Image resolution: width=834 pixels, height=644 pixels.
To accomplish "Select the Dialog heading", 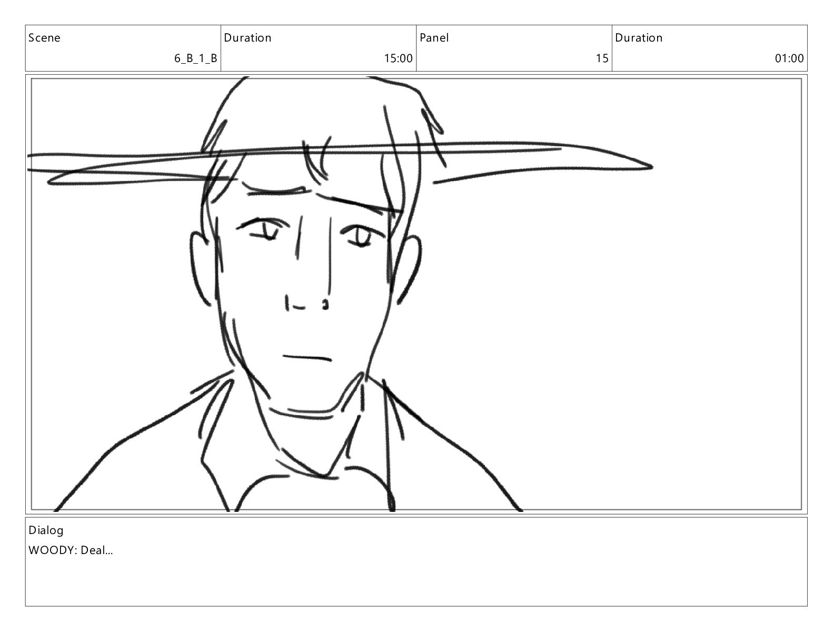I will pos(46,530).
